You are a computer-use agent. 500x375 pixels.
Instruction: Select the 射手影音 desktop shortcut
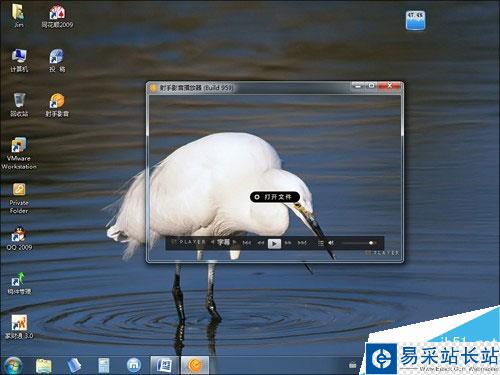click(57, 105)
